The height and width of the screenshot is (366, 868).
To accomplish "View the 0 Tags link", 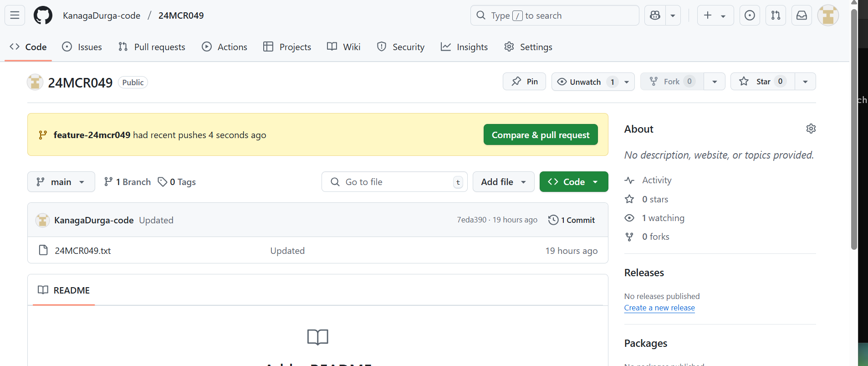I will click(x=177, y=182).
